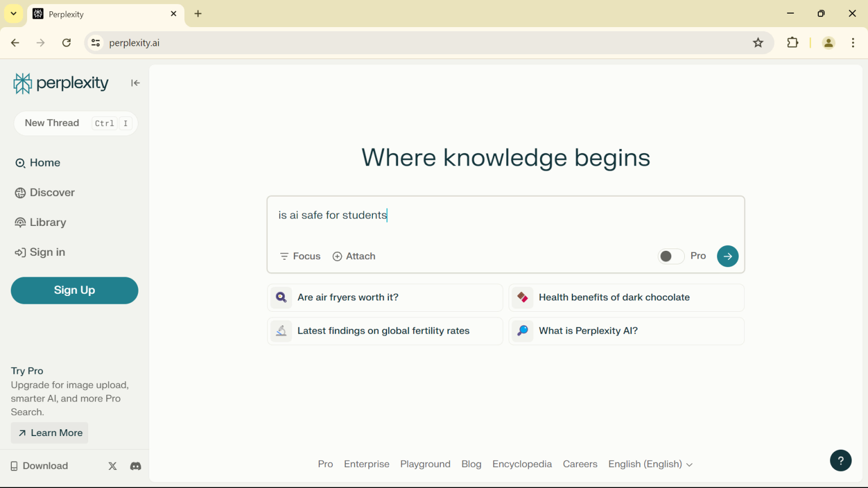Screen dimensions: 868x488
Task: Click the Attach icon in the search box
Action: (x=337, y=256)
